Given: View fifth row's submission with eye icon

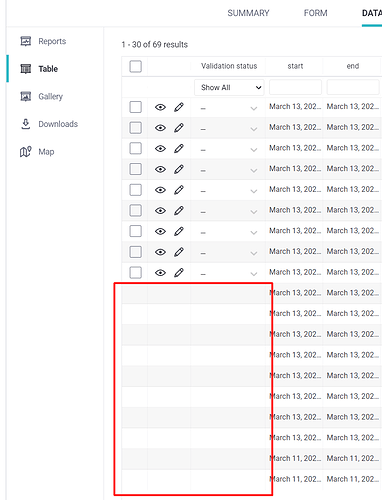Looking at the screenshot, I should tap(160, 190).
